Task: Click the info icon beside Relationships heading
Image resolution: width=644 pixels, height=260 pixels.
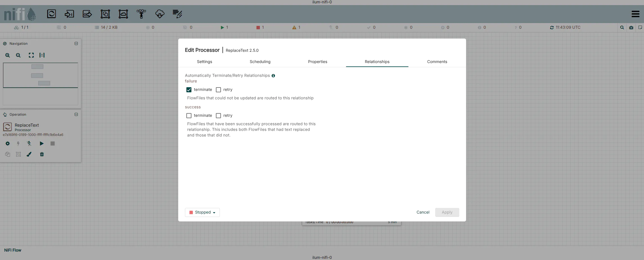Action: [273, 76]
